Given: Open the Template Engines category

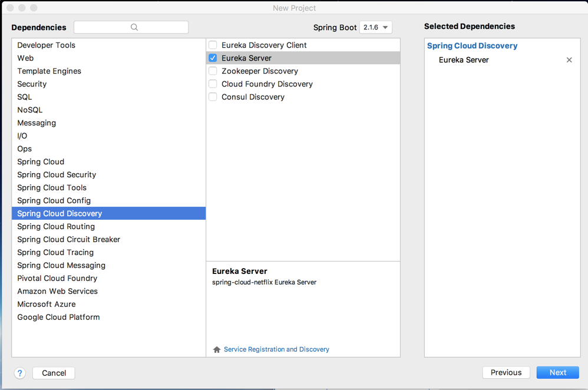Looking at the screenshot, I should point(109,71).
